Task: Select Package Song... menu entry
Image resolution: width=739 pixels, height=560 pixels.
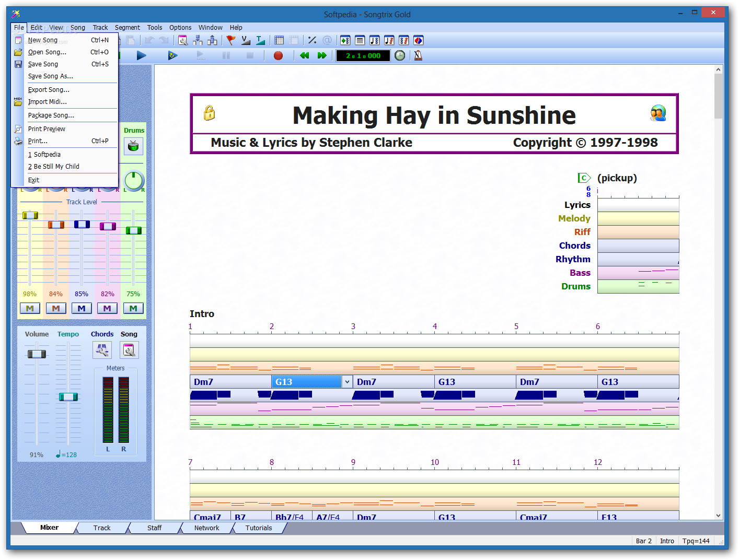Action: [65, 115]
